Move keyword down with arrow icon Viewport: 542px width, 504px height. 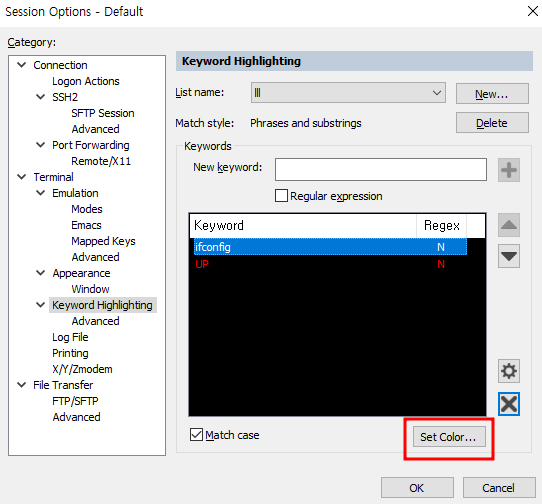click(x=508, y=256)
